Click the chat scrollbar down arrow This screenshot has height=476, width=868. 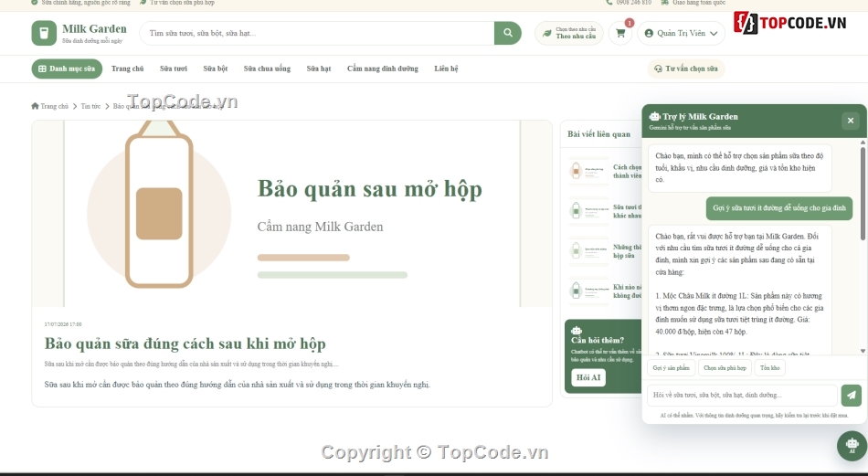(x=863, y=351)
